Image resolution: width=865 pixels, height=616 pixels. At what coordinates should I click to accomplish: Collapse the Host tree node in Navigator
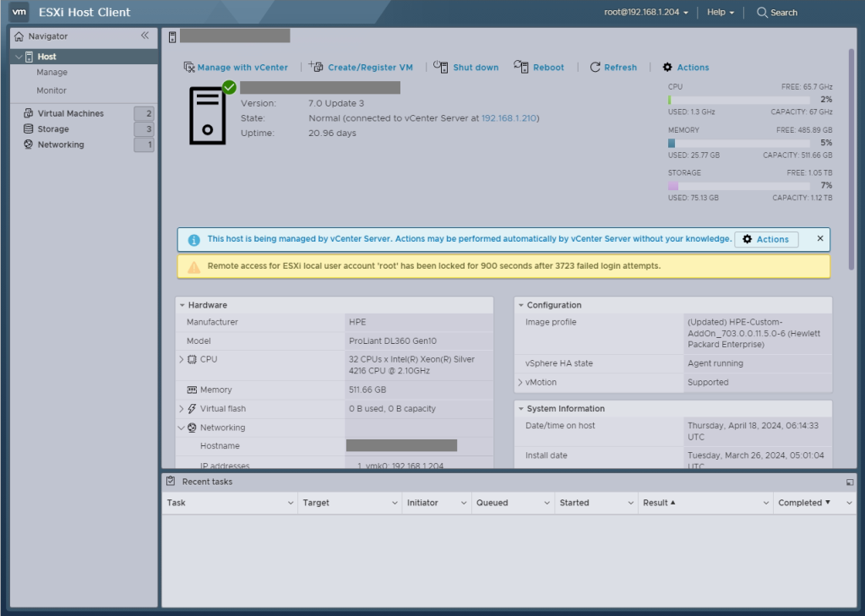19,57
